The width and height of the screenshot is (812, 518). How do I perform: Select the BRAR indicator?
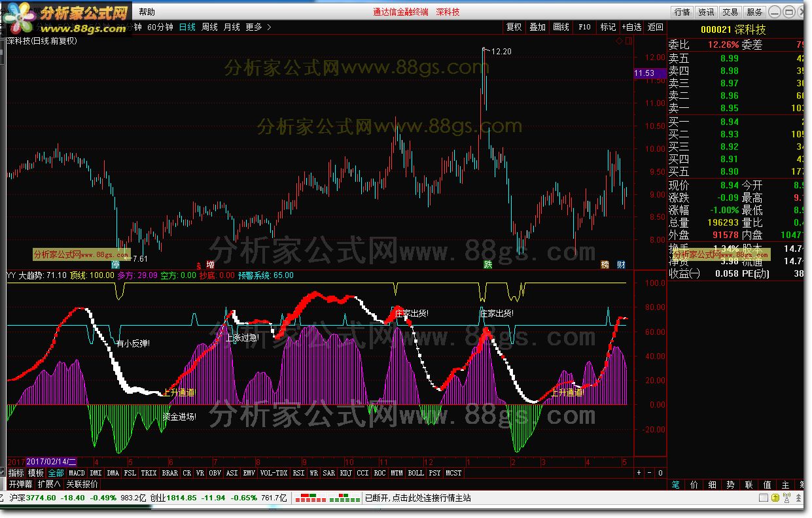click(x=169, y=473)
